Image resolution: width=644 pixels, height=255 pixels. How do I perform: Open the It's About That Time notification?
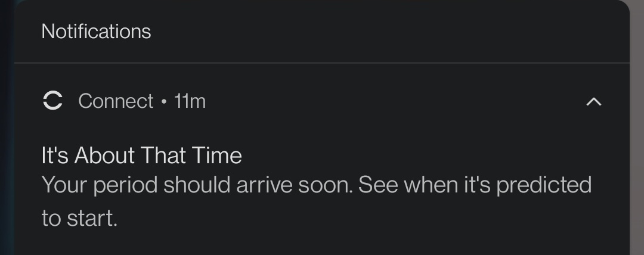pyautogui.click(x=141, y=156)
